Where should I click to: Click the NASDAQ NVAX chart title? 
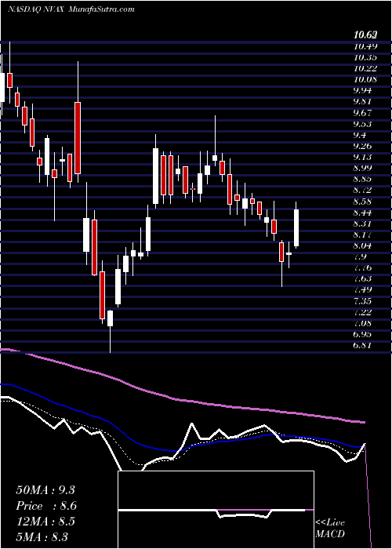click(71, 9)
